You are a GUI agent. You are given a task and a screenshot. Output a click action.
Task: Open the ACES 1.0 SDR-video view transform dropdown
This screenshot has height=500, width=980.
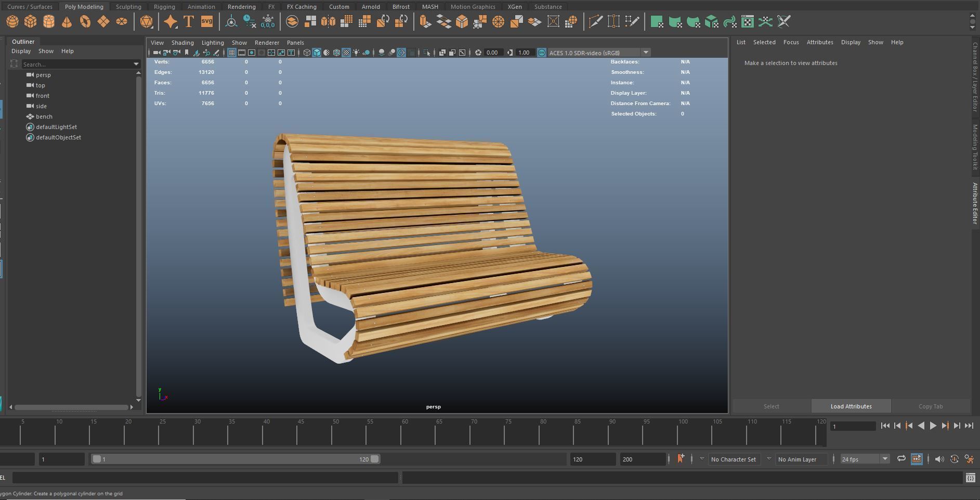point(599,53)
